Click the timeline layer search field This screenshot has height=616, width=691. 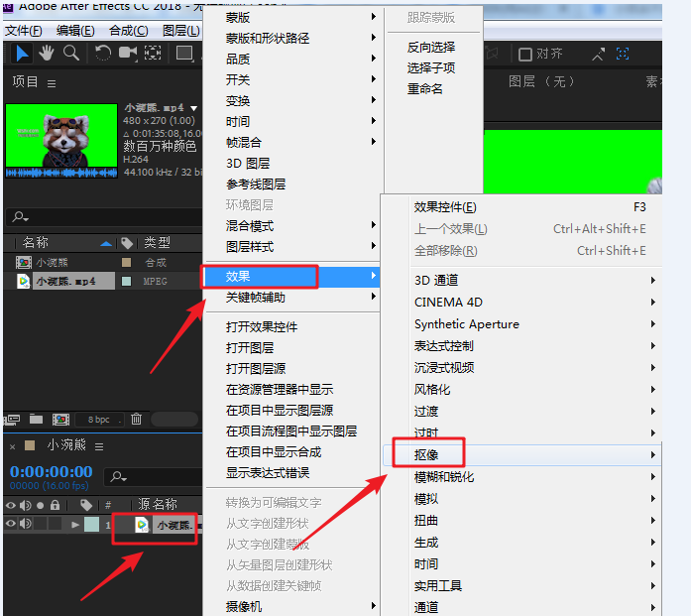[153, 477]
